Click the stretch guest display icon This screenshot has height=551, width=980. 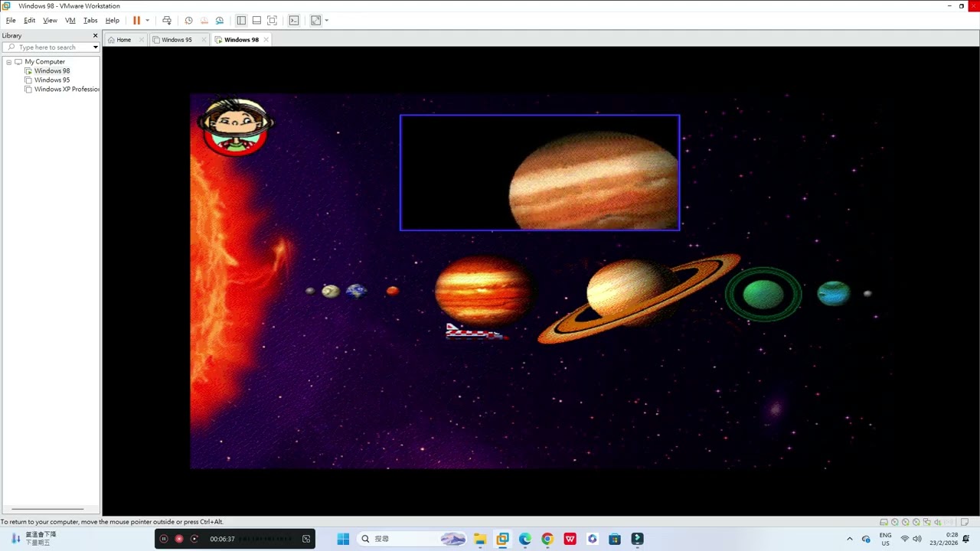point(315,21)
